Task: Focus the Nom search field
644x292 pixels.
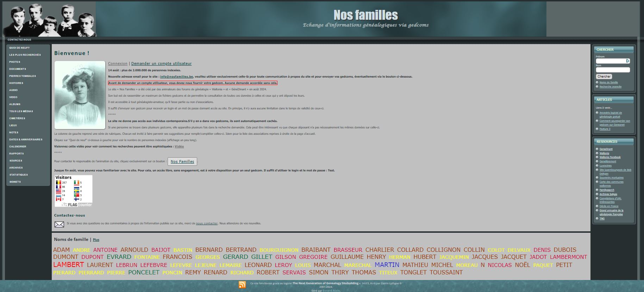Action: coord(613,70)
